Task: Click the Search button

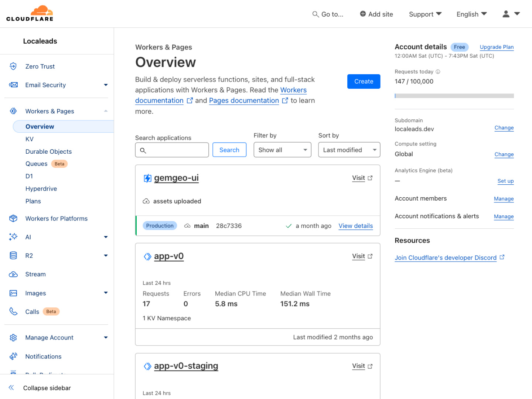Action: coord(229,150)
